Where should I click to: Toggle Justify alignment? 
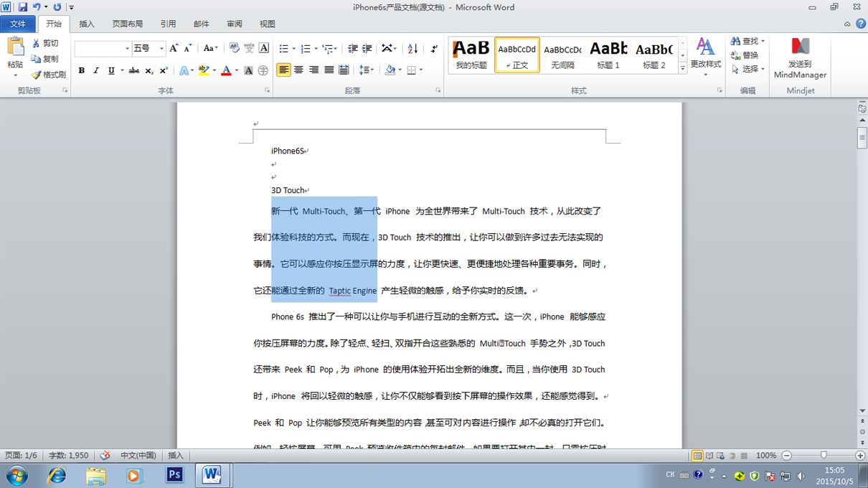(329, 70)
